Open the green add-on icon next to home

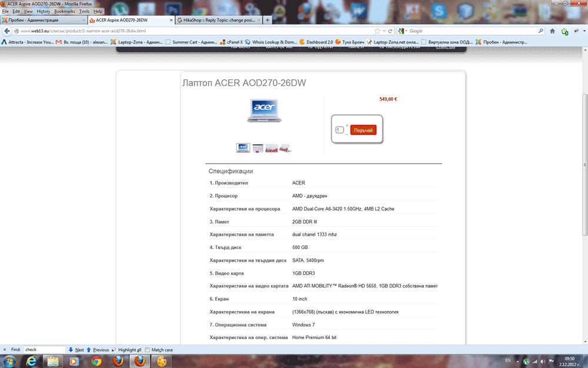tap(564, 32)
